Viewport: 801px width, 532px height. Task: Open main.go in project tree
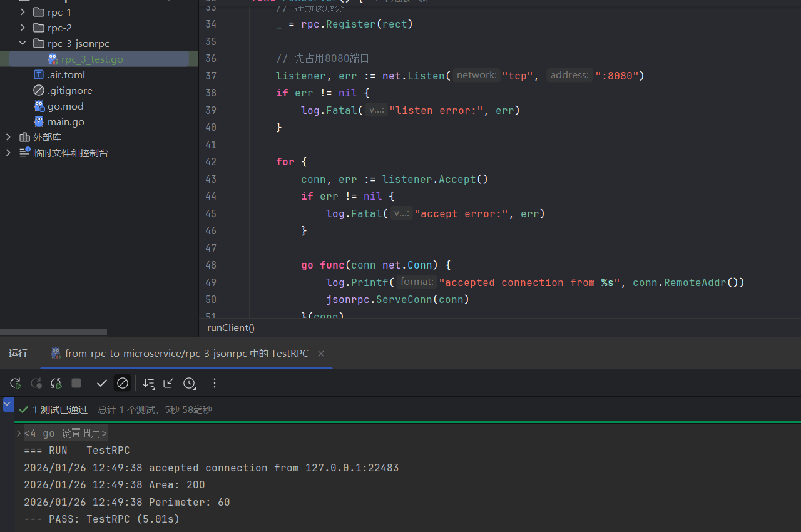(x=66, y=122)
